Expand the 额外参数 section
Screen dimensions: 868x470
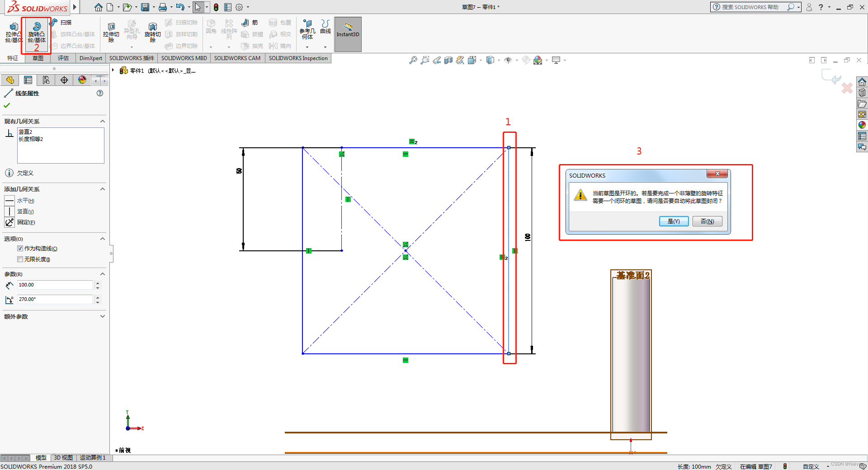coord(103,316)
